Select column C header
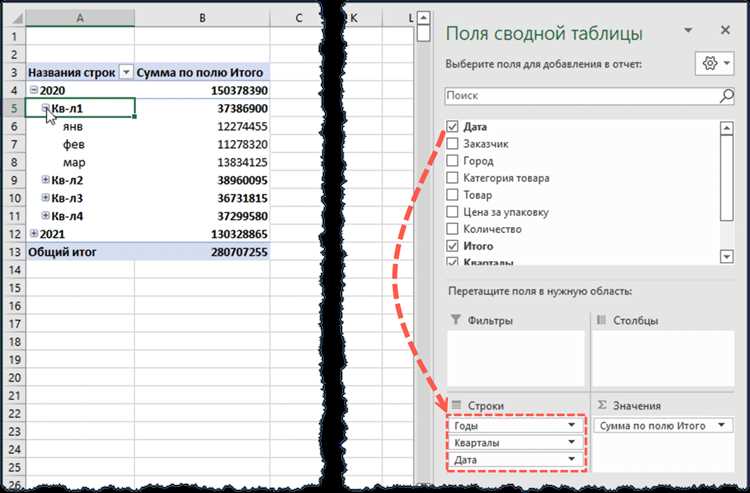This screenshot has height=493, width=750. (298, 18)
